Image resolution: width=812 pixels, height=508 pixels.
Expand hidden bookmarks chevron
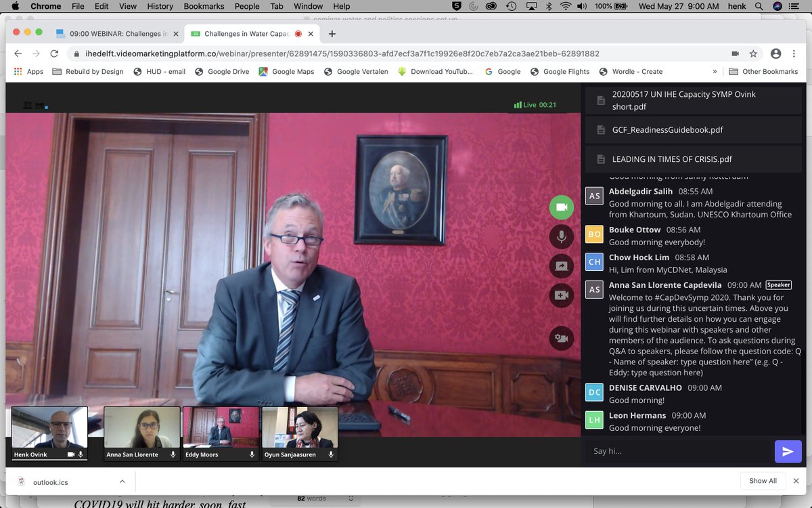pyautogui.click(x=715, y=71)
